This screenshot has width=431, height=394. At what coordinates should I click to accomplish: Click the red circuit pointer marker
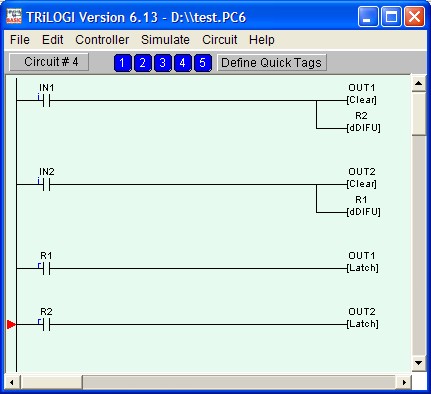coord(11,324)
